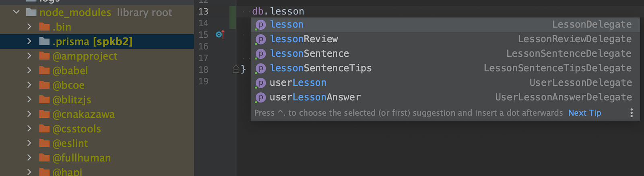The width and height of the screenshot is (644, 176).
Task: Choose the lessonSentenceTips completion suggestion
Action: tap(321, 68)
